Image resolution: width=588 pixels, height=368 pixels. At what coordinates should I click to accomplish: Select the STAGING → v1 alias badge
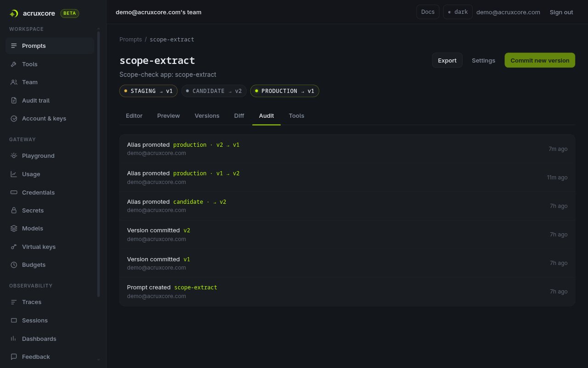click(148, 91)
